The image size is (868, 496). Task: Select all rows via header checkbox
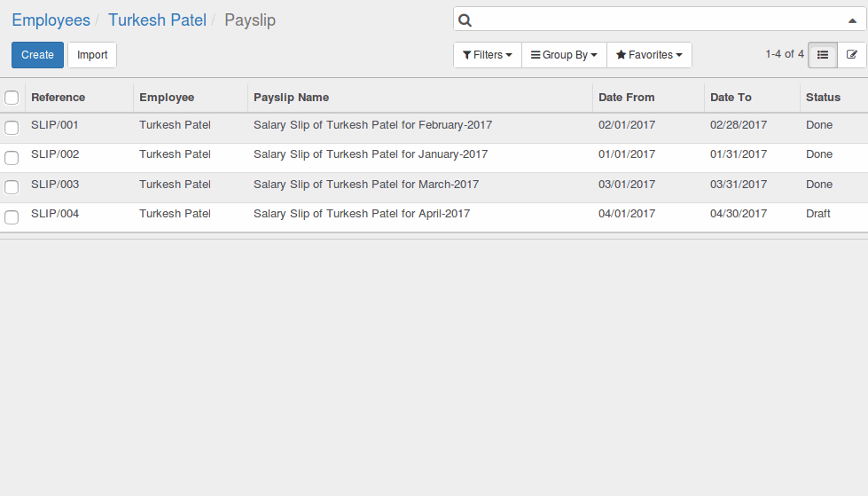12,98
